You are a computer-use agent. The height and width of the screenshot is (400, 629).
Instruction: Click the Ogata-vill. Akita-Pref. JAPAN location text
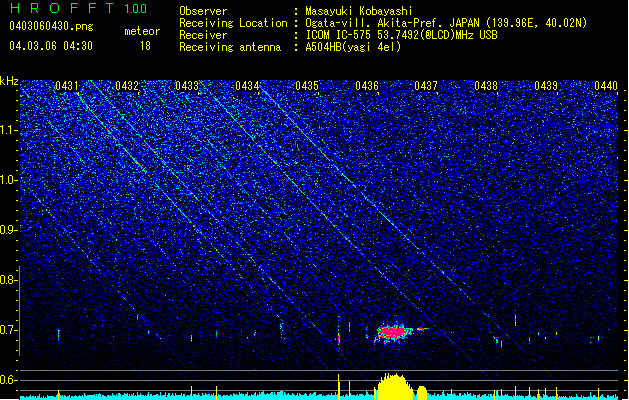pos(446,23)
